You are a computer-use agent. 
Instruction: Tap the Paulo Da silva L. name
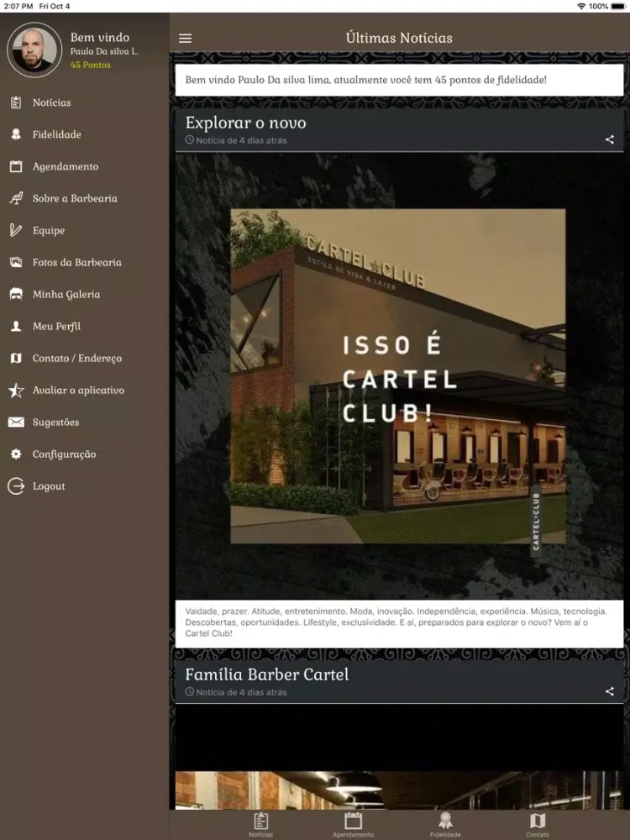(x=104, y=51)
